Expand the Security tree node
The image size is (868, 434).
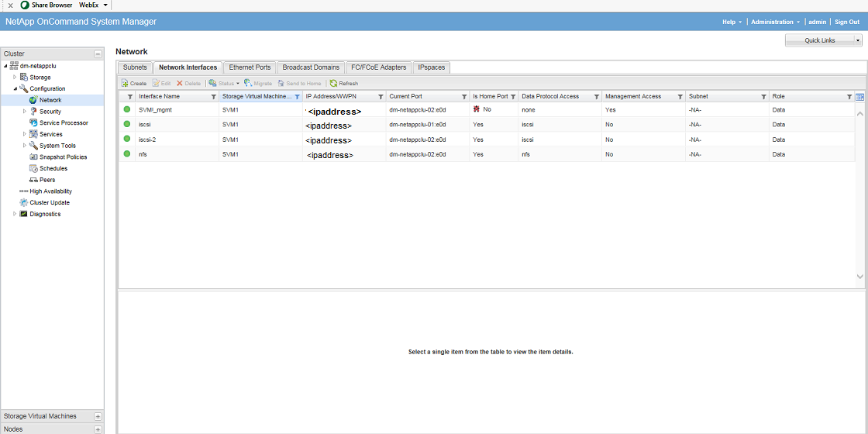click(24, 112)
